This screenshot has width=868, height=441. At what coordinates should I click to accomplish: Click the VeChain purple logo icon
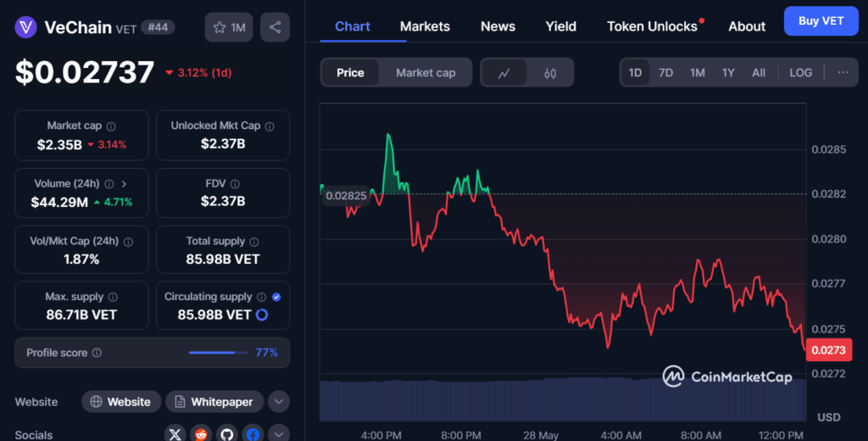click(25, 27)
